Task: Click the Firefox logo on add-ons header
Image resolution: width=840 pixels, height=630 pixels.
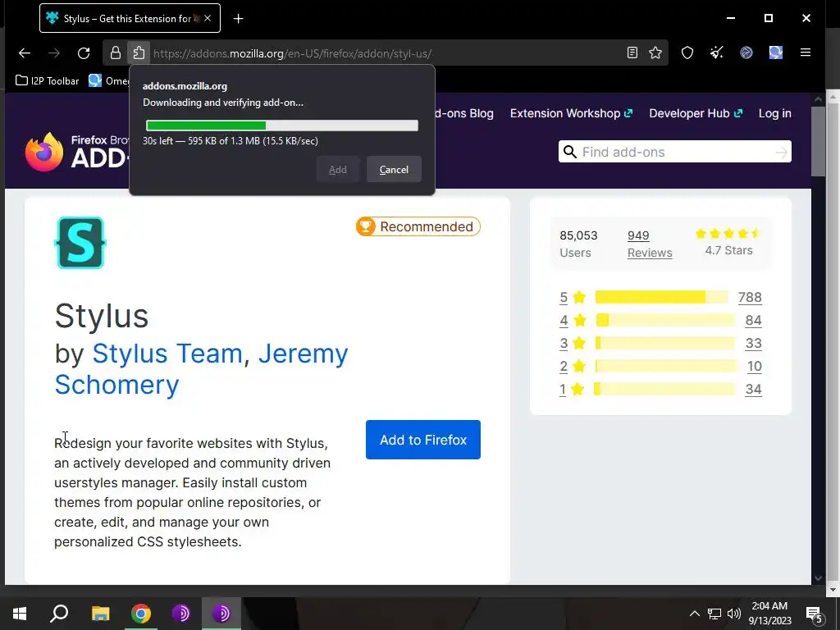Action: 44,152
